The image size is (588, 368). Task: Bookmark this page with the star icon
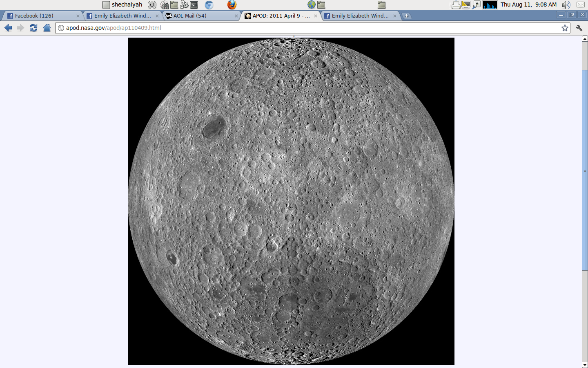[565, 28]
